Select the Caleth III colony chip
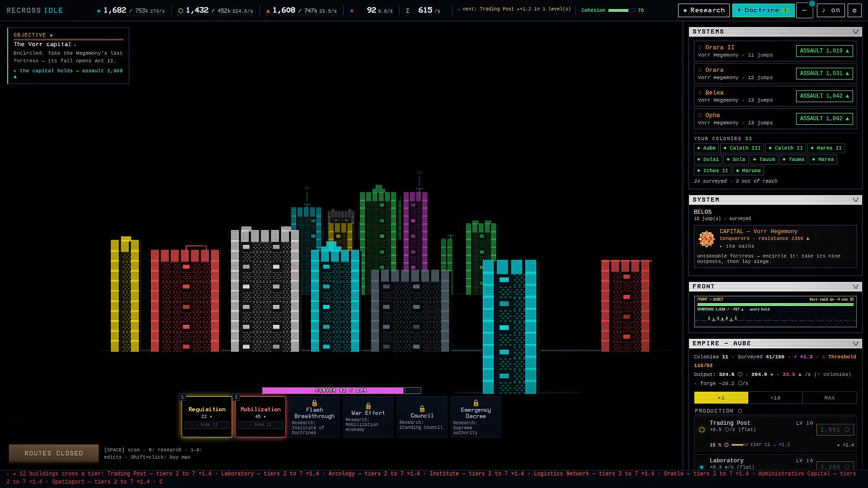This screenshot has height=488, width=868. coord(742,148)
